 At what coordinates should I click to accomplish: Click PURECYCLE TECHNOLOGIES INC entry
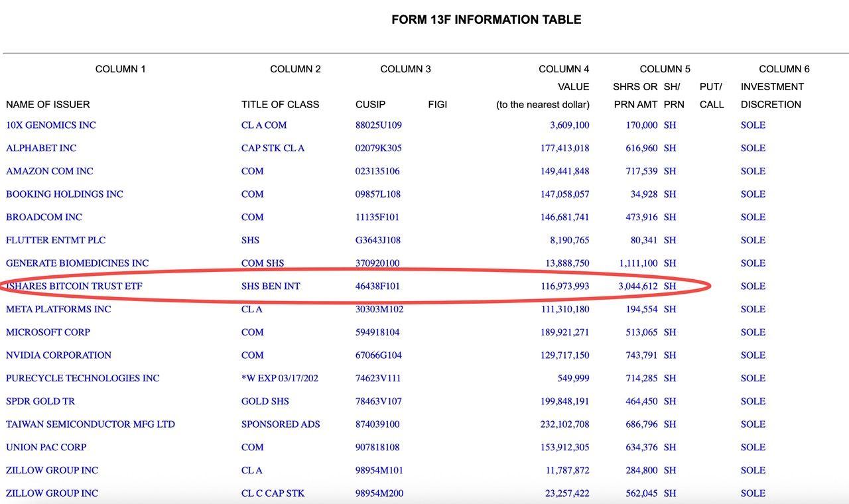point(83,378)
